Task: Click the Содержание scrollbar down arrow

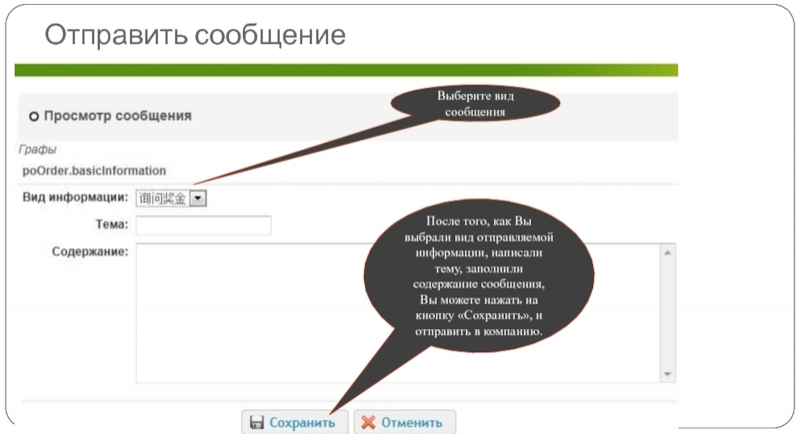Action: pyautogui.click(x=667, y=374)
